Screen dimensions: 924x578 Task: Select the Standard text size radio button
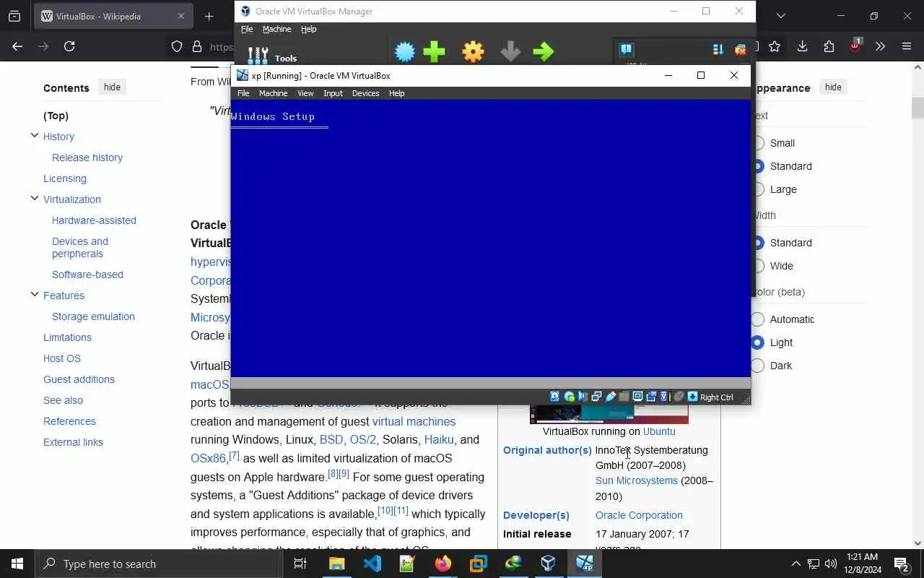click(x=758, y=166)
